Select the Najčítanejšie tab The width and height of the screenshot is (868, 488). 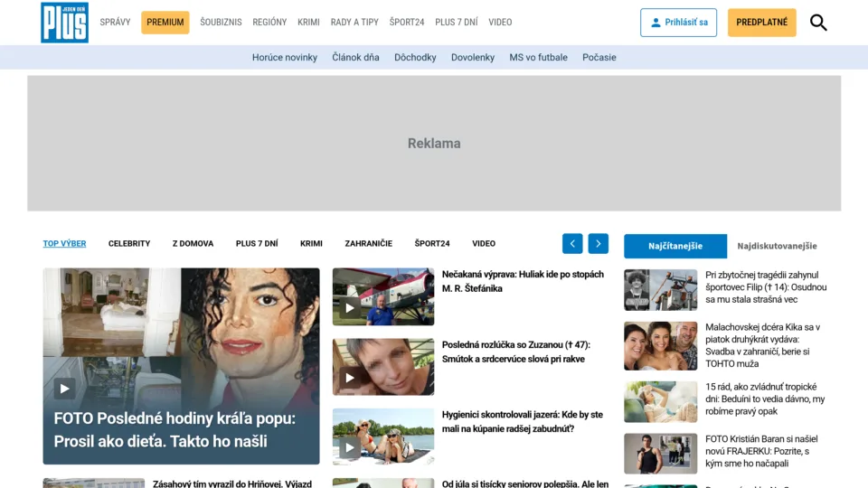tap(675, 246)
